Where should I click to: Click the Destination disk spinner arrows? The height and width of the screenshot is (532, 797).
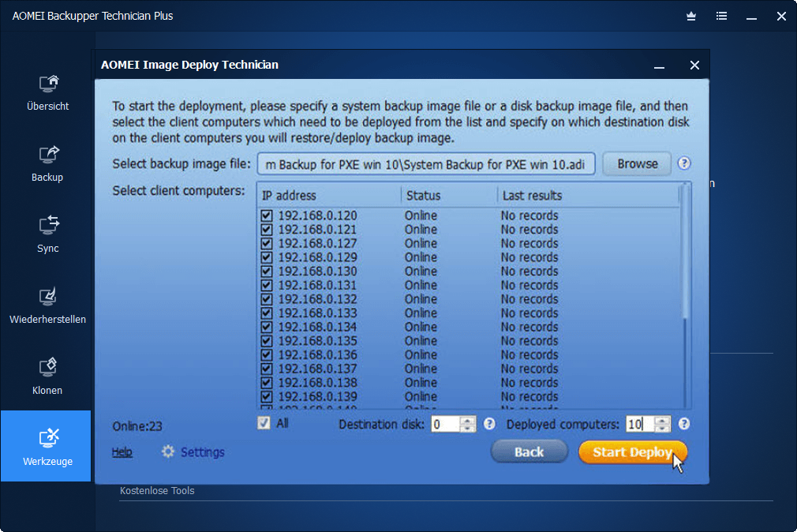[468, 424]
